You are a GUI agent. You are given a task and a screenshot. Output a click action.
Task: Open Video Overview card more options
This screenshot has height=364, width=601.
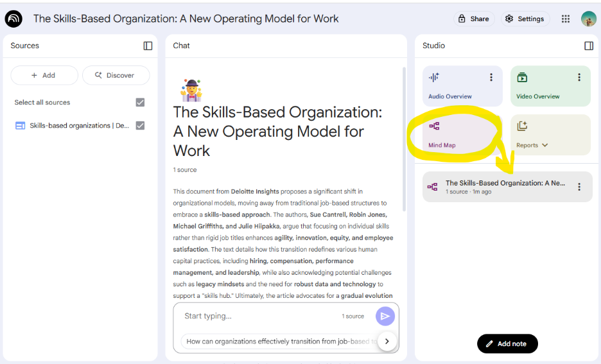(579, 78)
